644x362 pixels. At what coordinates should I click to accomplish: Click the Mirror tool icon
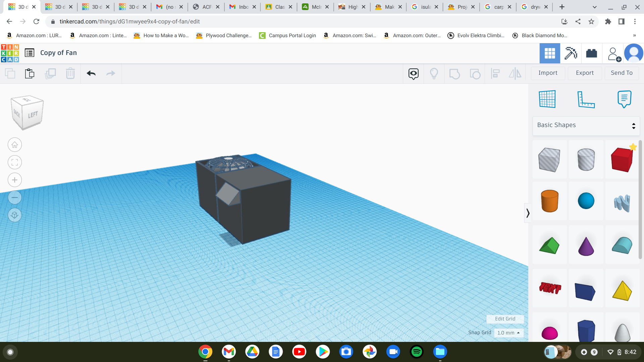(x=515, y=73)
